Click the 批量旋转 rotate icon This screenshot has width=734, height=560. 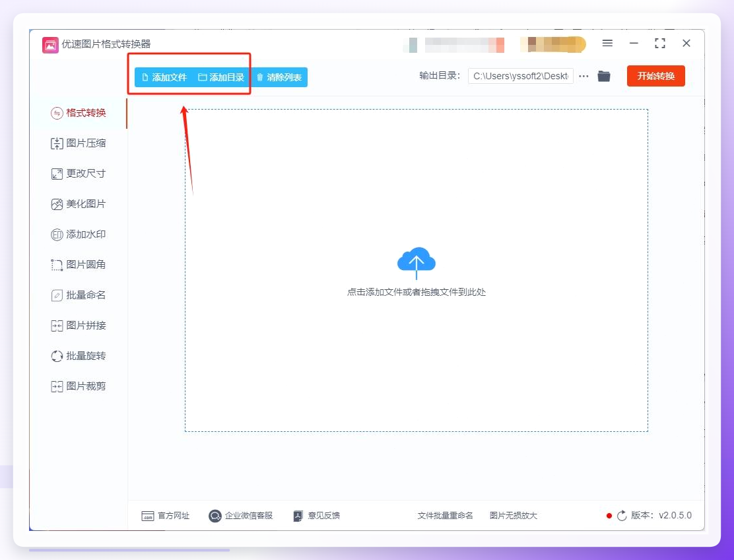[57, 357]
